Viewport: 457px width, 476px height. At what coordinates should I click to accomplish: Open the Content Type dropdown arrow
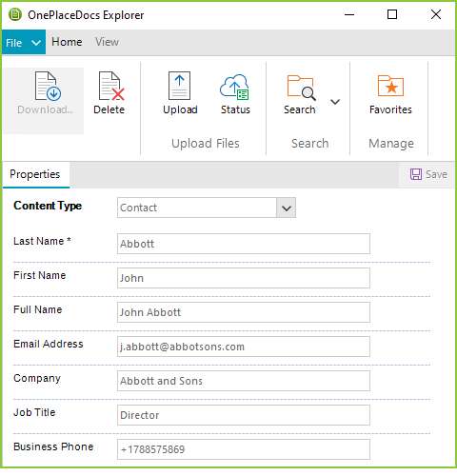287,208
